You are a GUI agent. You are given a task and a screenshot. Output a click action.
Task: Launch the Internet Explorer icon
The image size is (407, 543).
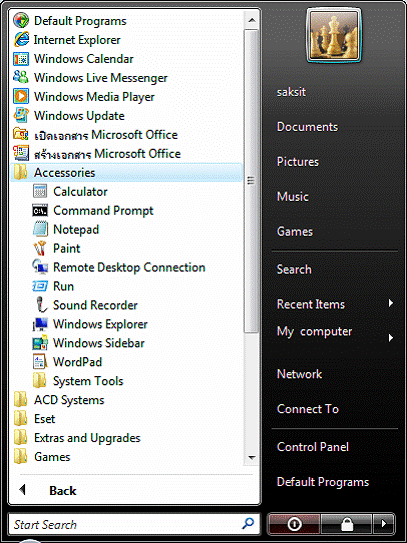coord(21,39)
